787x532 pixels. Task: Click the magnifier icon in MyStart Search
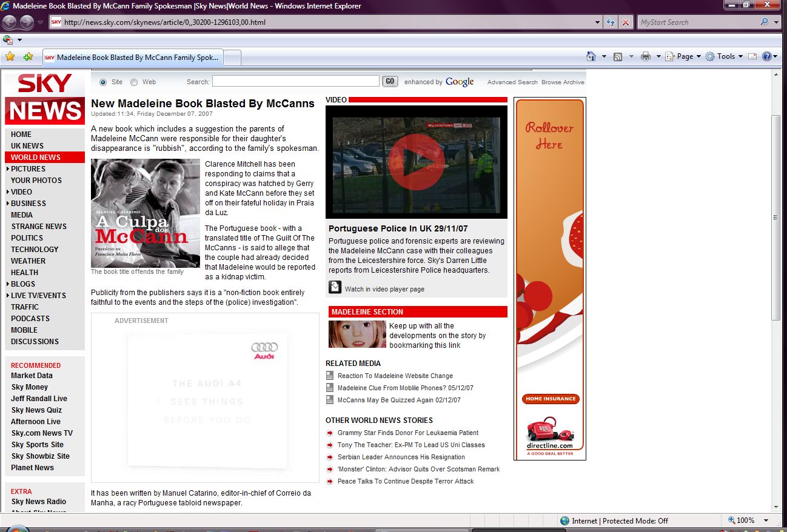pyautogui.click(x=764, y=22)
